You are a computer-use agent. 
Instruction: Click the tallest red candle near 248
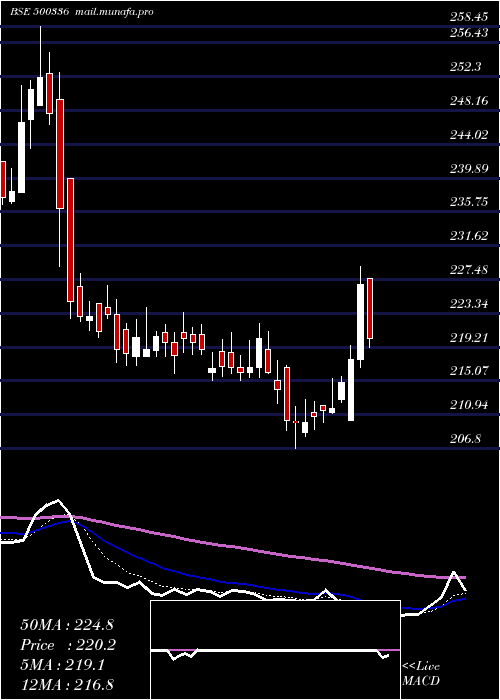60,154
